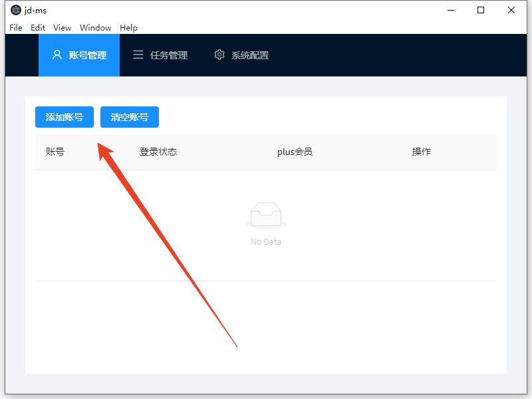Click the 账号 column header
The width and height of the screenshot is (532, 399).
pyautogui.click(x=55, y=152)
